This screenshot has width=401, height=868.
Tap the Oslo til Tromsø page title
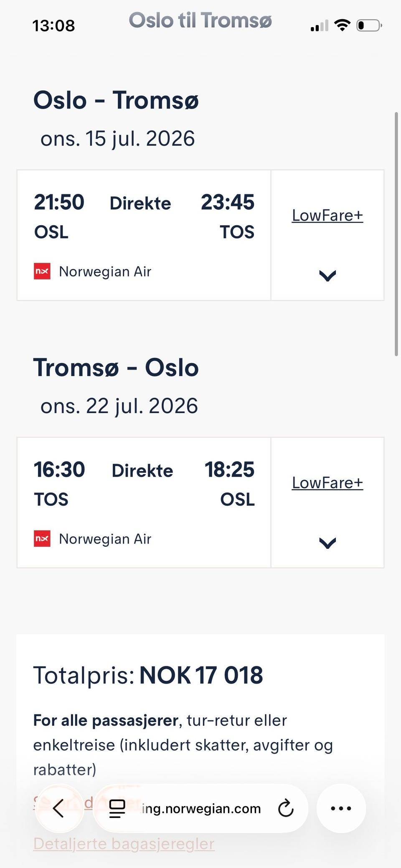tap(200, 20)
